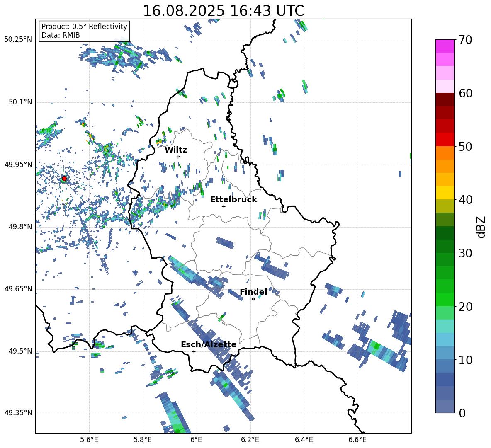This screenshot has height=448, width=491.
Task: Click the 5.8°E longitude label
Action: (143, 440)
